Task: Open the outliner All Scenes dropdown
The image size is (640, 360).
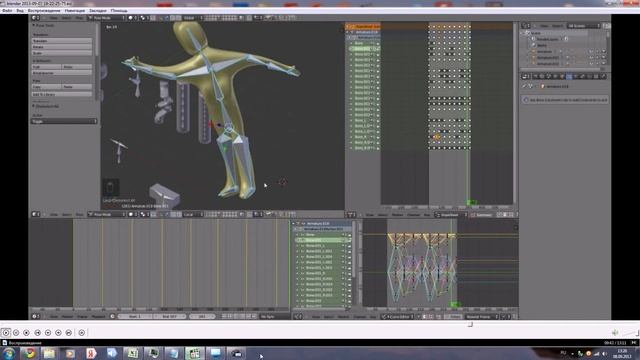Action: (x=583, y=26)
